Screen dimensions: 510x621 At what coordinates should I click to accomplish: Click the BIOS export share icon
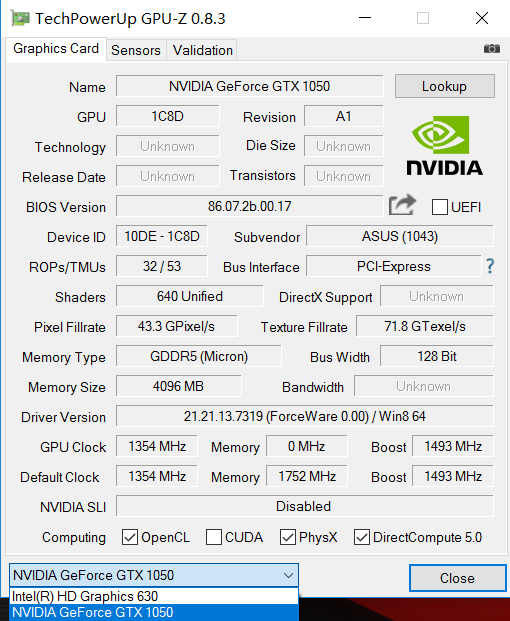(402, 205)
